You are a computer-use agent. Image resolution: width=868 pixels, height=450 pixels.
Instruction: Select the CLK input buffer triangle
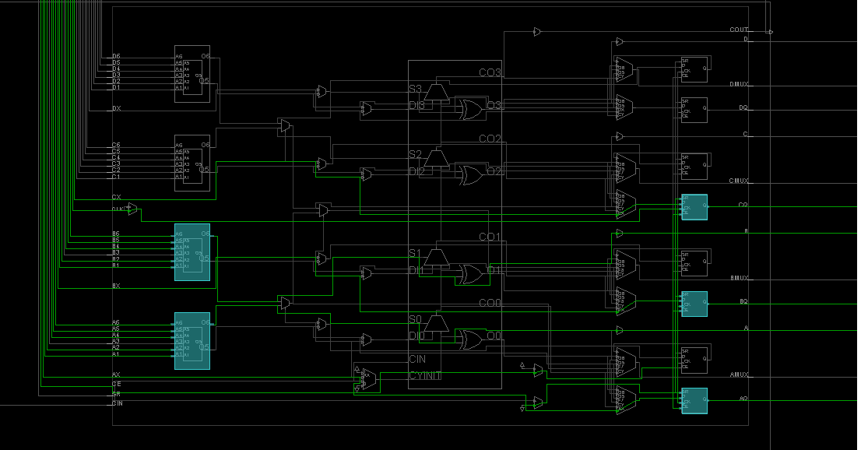pos(131,208)
